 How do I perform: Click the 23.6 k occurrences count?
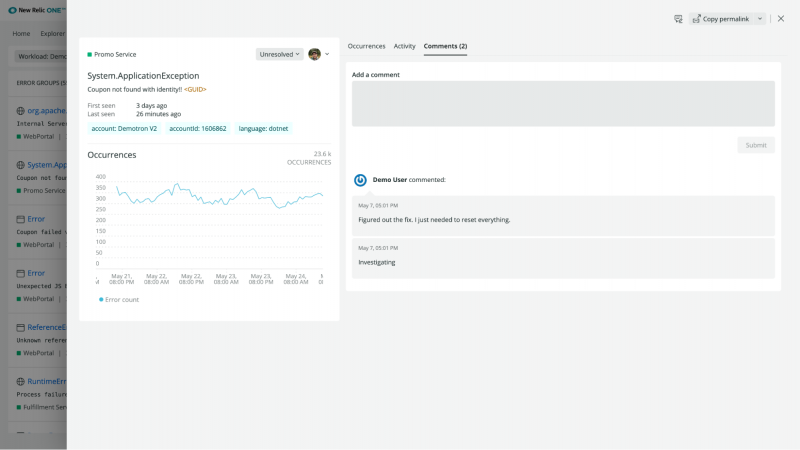322,154
